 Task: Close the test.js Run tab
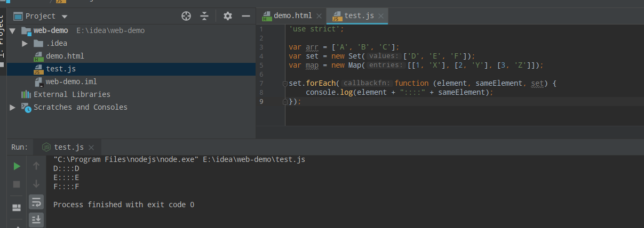(x=91, y=148)
